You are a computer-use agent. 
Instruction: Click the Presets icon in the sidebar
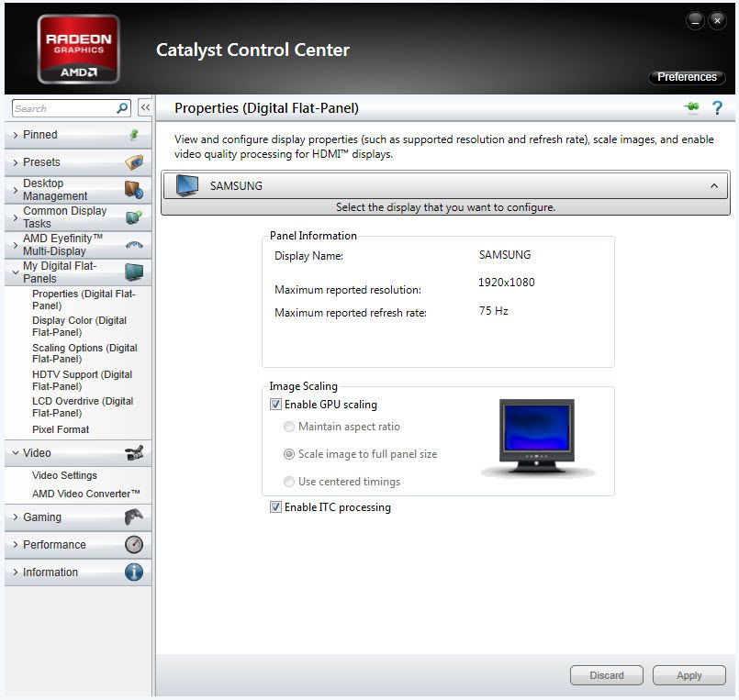(x=134, y=162)
